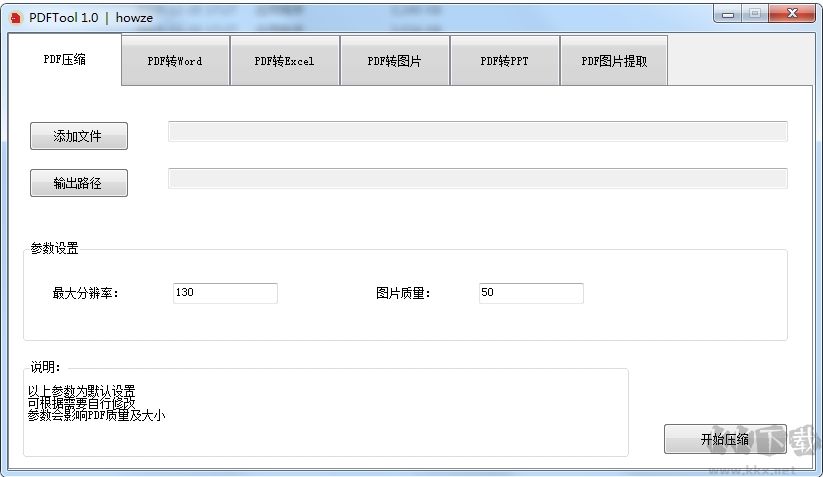
Task: Focus the added file path field
Action: [x=478, y=131]
